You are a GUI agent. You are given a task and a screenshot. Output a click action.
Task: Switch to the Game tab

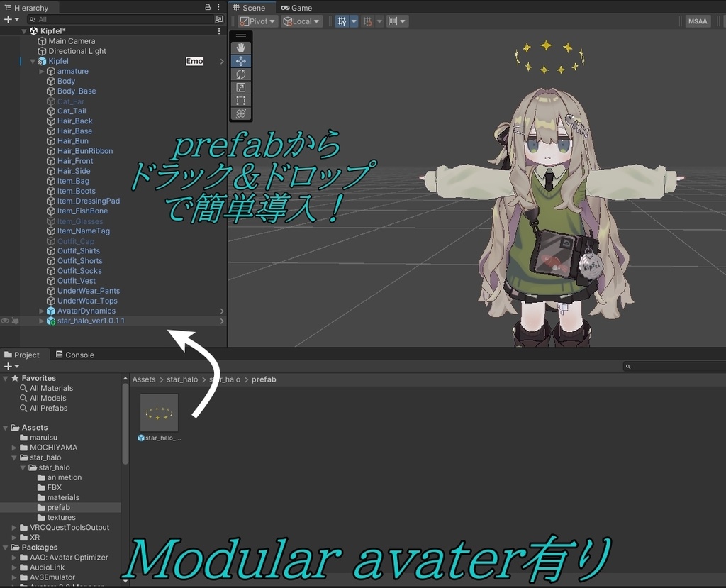297,7
